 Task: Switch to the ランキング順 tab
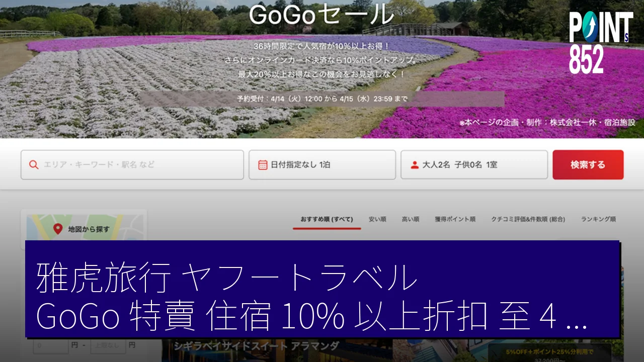coord(598,219)
